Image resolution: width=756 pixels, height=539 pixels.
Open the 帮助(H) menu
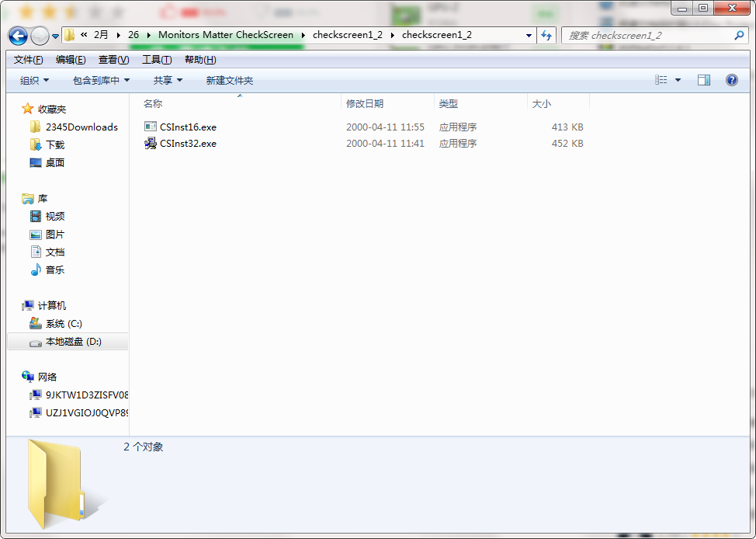click(x=200, y=59)
